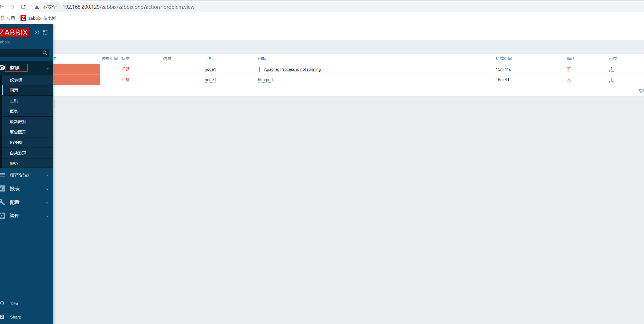The height and width of the screenshot is (324, 644).
Task: Click the red severity cell of Apache row
Action: (77, 69)
